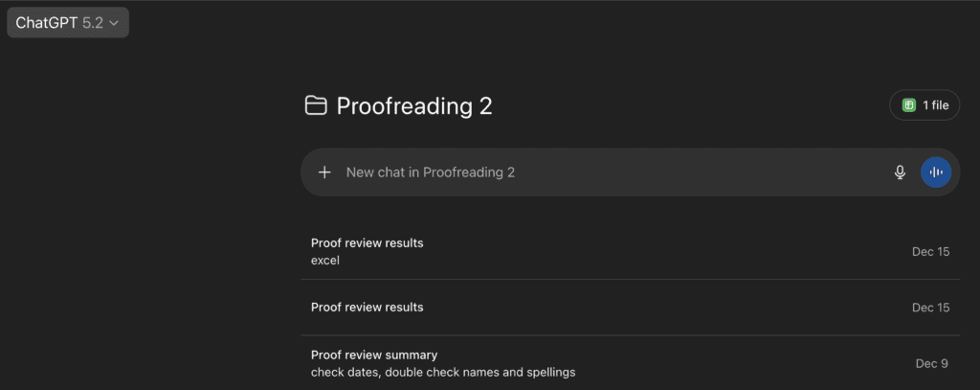Start dictation with the microphone icon

(900, 172)
